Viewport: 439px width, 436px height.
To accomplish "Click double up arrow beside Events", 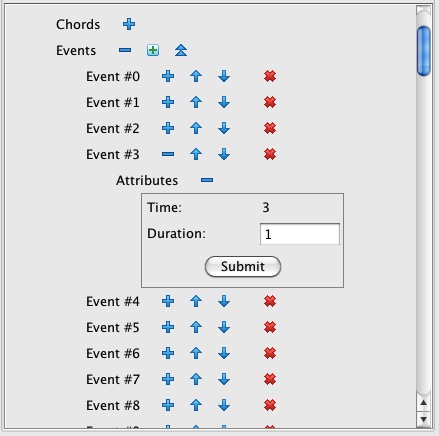I will click(x=181, y=50).
